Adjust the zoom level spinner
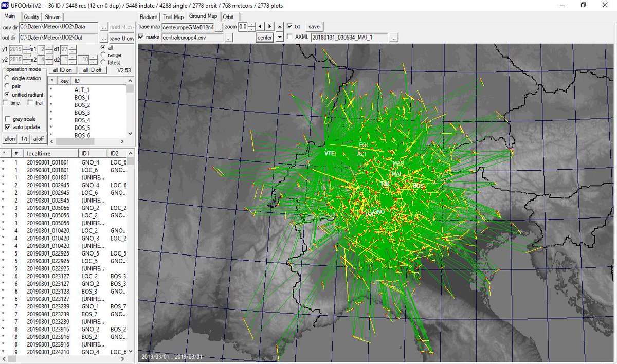The image size is (617, 364). coord(251,26)
